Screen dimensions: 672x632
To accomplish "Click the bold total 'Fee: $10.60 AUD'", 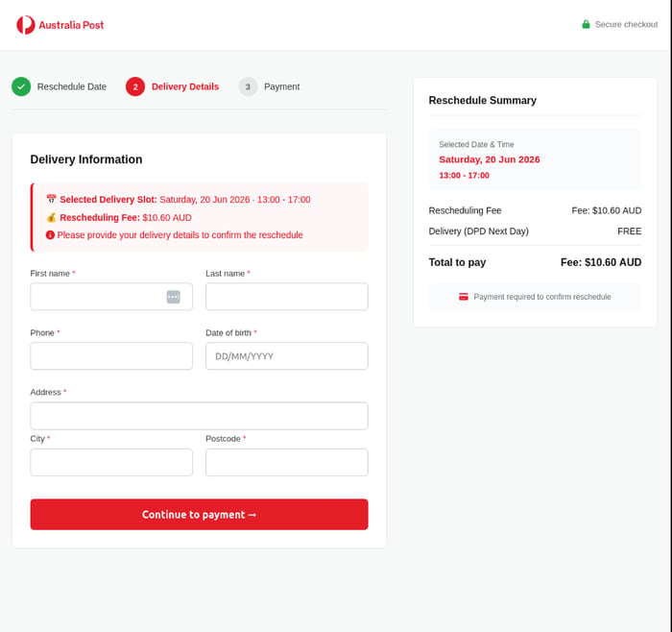I will pos(601,262).
